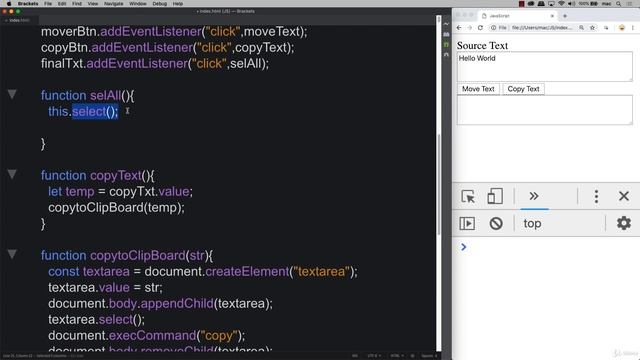This screenshot has height=360, width=640.
Task: Open the Chrome profile avatar
Action: 622,28
